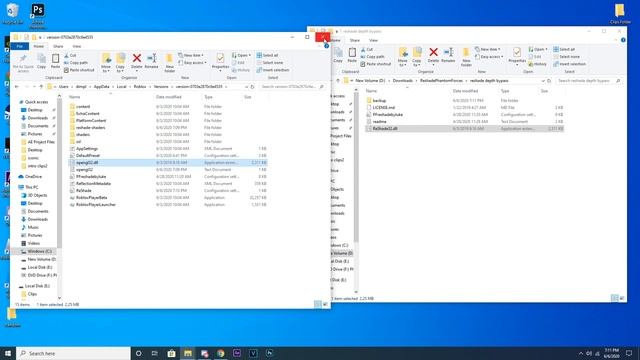Click taskbar Search here box
This screenshot has width=640, height=360.
[73, 353]
